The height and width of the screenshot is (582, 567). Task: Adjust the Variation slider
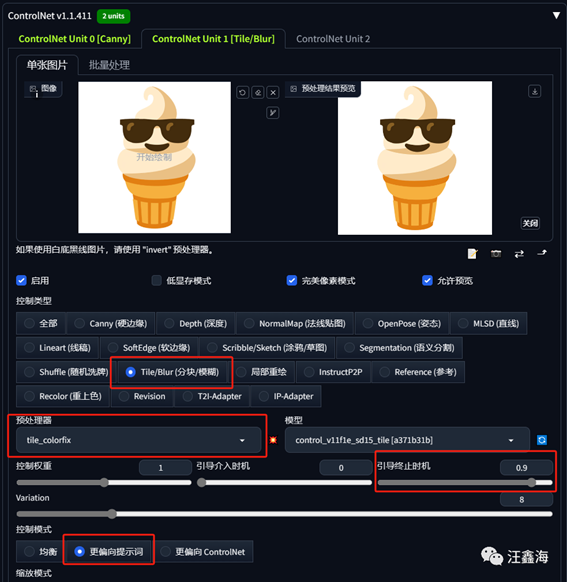[x=284, y=514]
